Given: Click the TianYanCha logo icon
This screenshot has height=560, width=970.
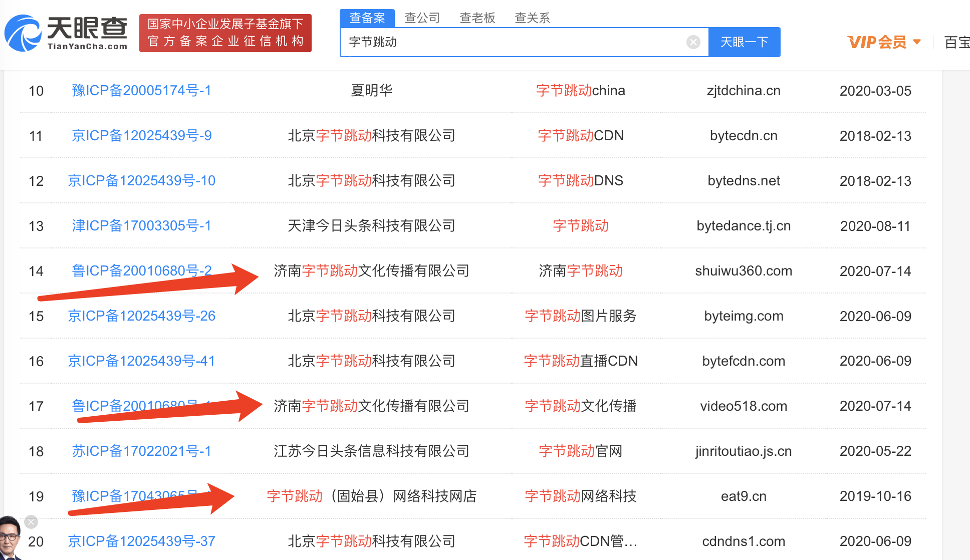Looking at the screenshot, I should pyautogui.click(x=24, y=33).
